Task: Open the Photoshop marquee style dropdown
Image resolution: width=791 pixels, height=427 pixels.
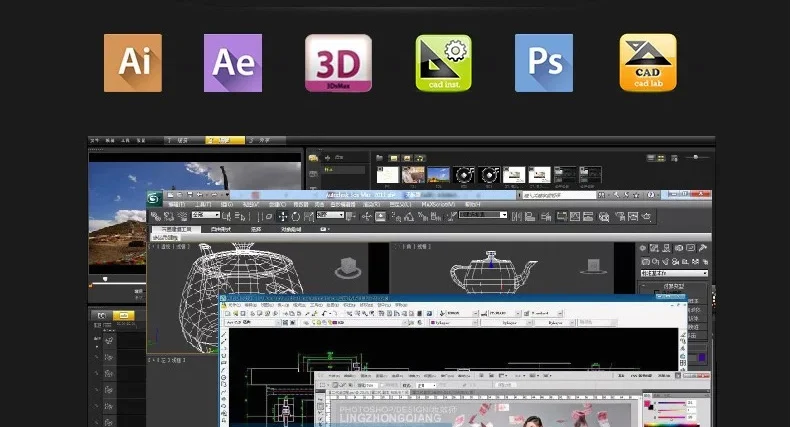Action: 427,386
